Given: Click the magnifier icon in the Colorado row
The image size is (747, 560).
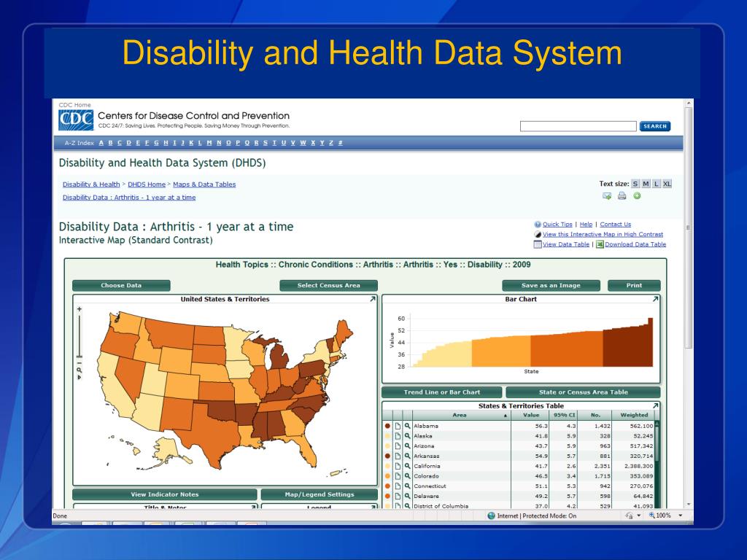Looking at the screenshot, I should [407, 475].
